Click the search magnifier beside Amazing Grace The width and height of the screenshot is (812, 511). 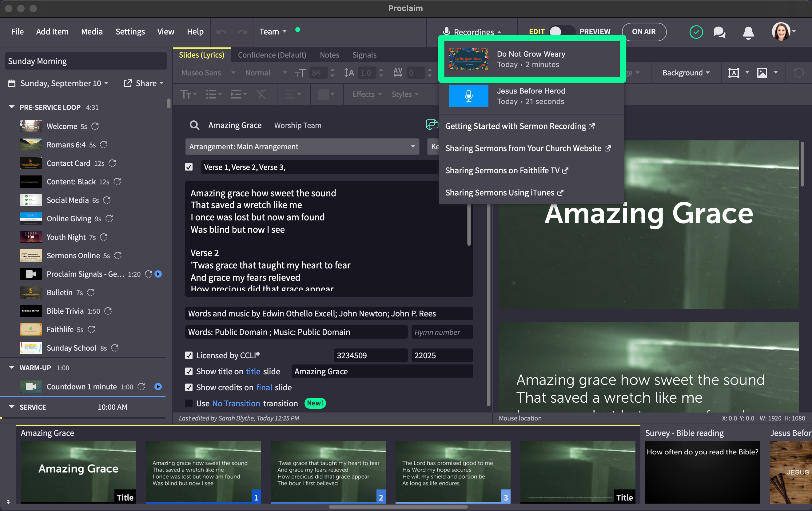pyautogui.click(x=194, y=126)
